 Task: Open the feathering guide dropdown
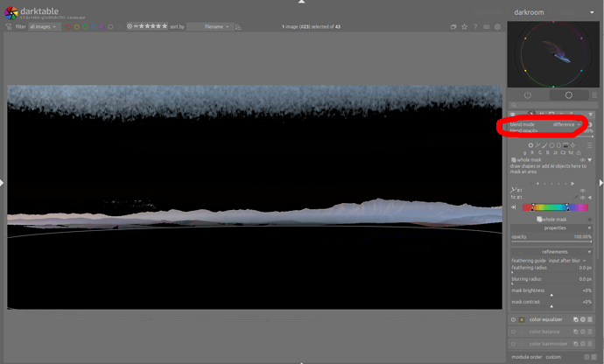point(567,261)
